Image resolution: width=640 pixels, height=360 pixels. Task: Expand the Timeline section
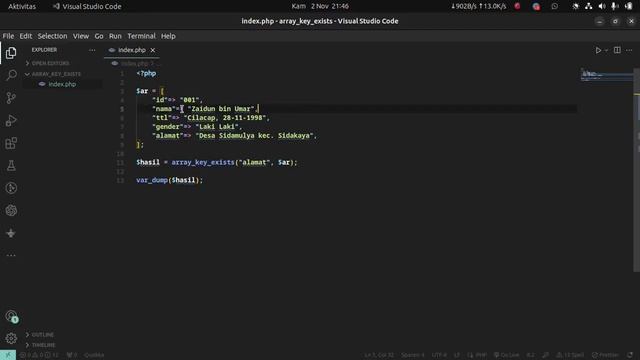[x=43, y=345]
